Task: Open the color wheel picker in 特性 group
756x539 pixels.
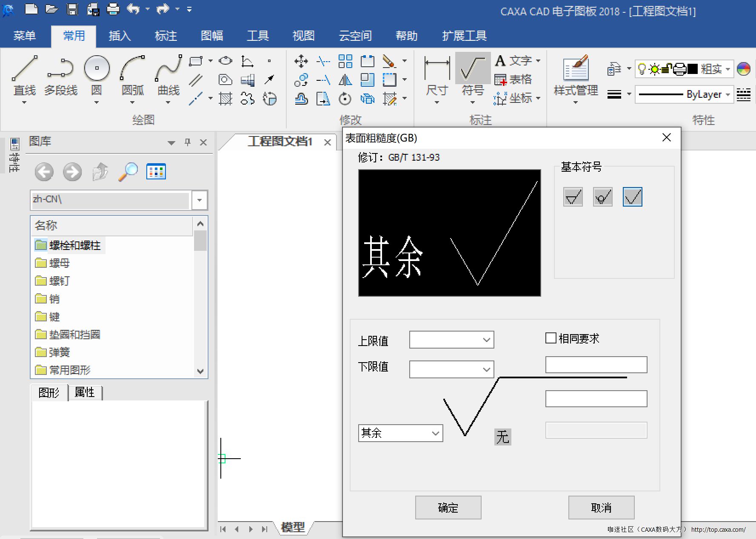Action: (x=743, y=69)
